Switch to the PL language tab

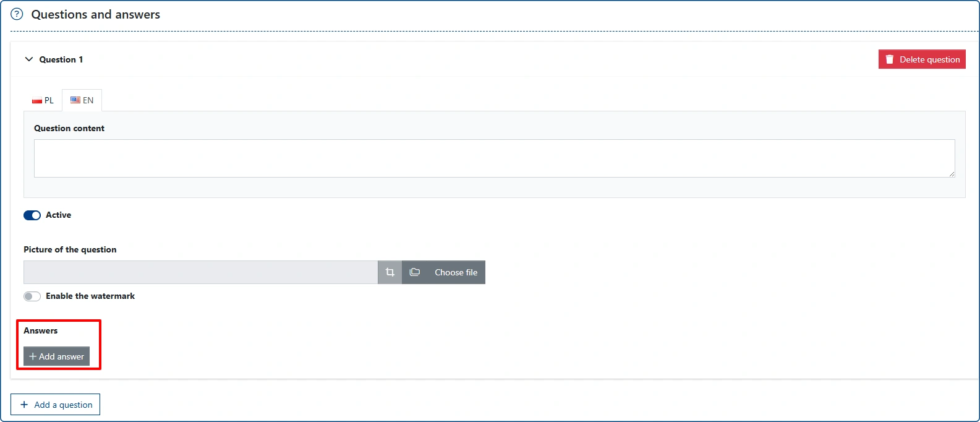click(x=43, y=100)
